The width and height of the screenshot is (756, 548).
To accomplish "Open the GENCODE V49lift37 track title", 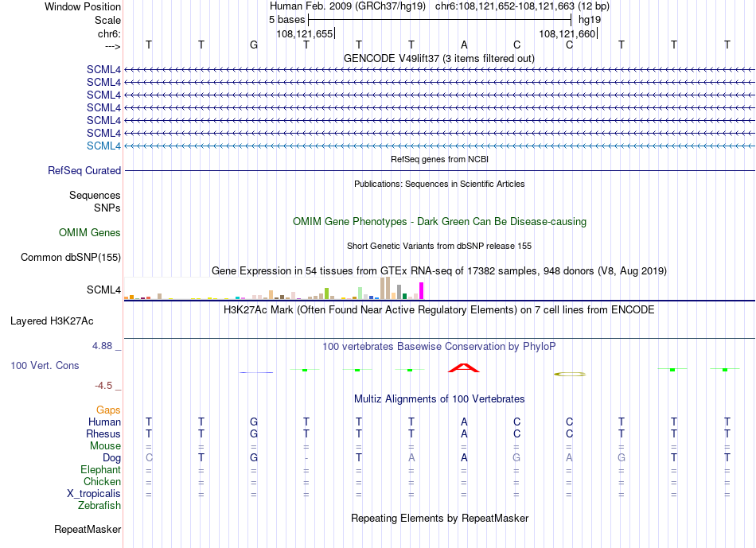I will point(438,58).
